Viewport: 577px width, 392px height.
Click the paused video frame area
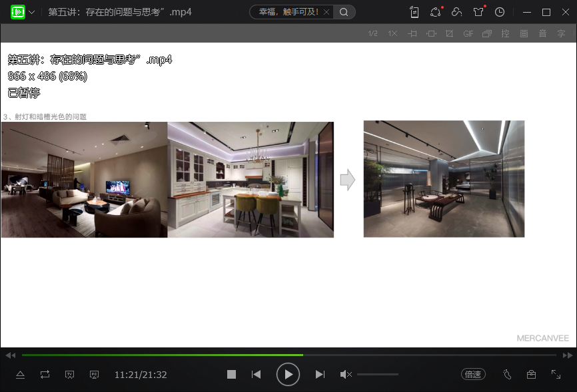288,195
